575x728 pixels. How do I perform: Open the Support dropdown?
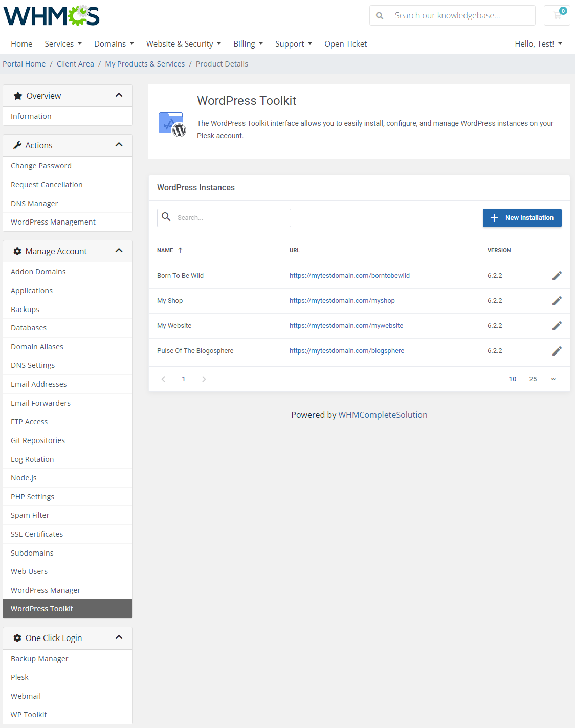click(x=294, y=44)
